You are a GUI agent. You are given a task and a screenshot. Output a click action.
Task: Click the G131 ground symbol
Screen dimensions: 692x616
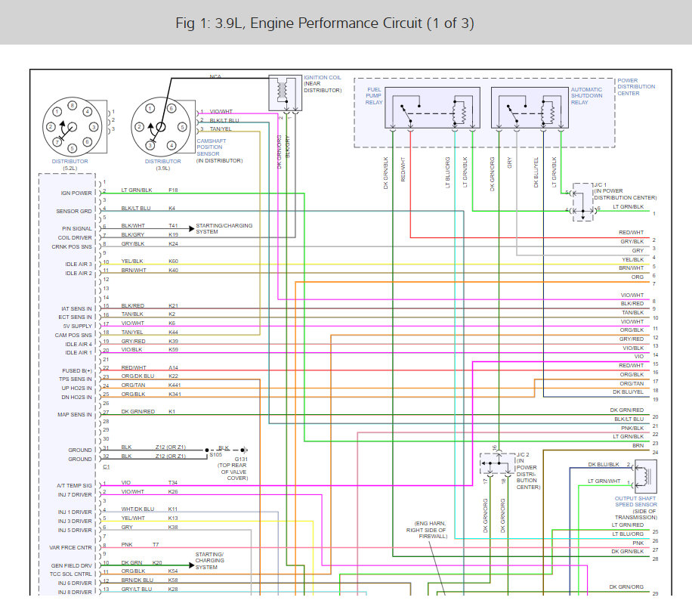[243, 450]
